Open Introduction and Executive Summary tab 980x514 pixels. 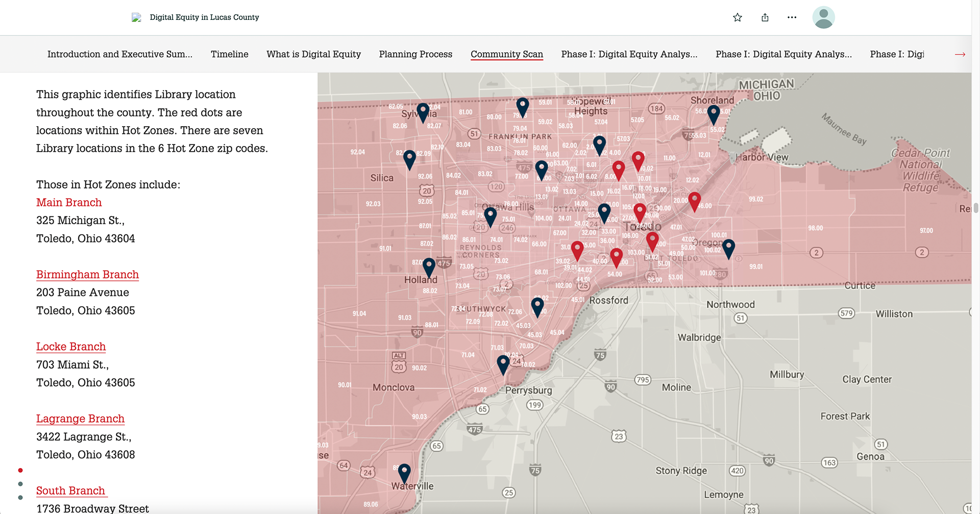120,54
